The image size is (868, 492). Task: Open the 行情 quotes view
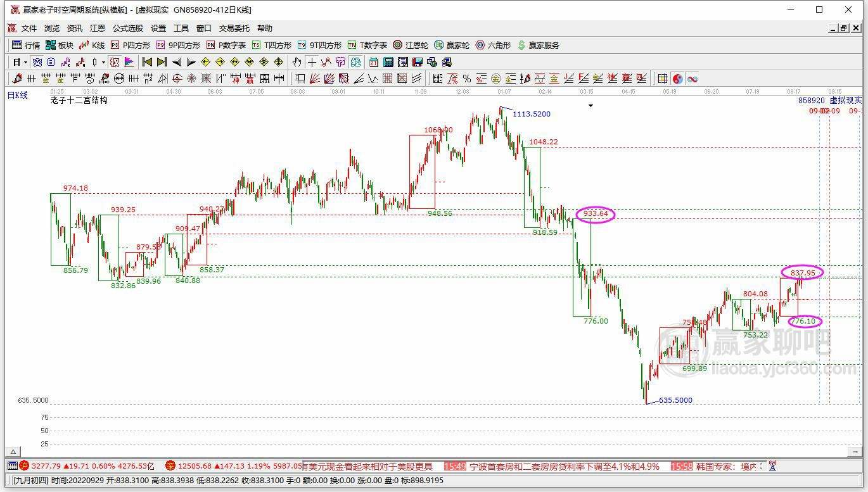[x=27, y=45]
